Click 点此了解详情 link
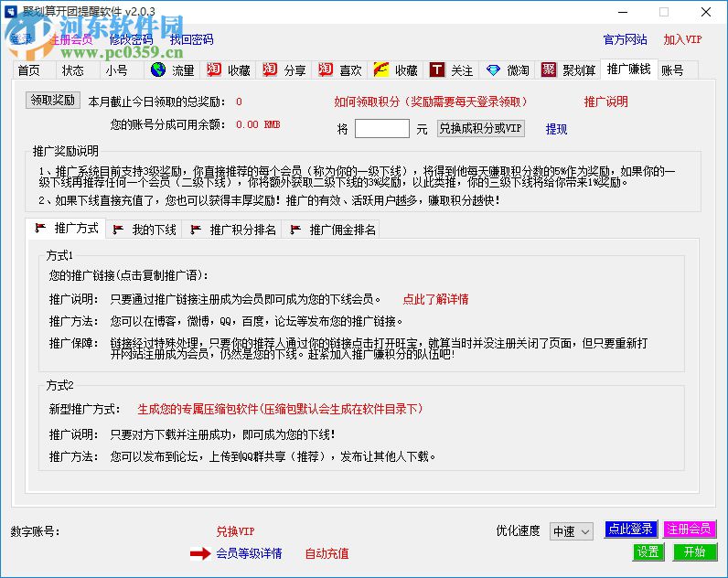The image size is (728, 578). pos(435,299)
